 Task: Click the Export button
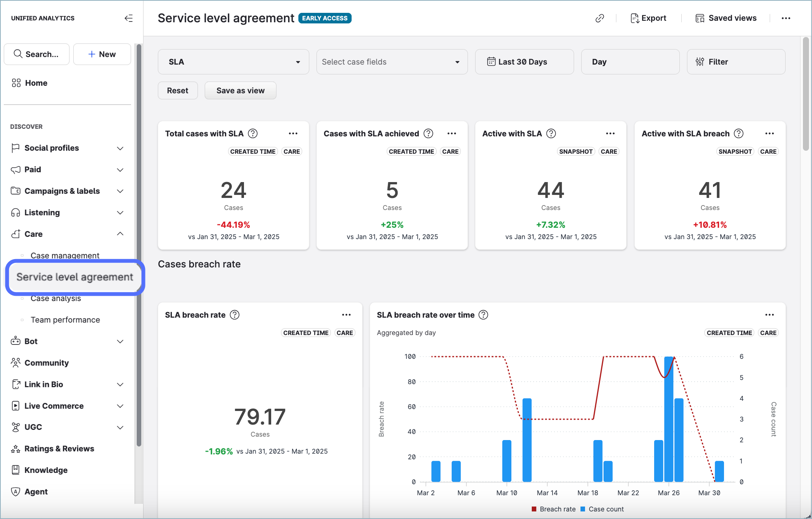(x=648, y=18)
